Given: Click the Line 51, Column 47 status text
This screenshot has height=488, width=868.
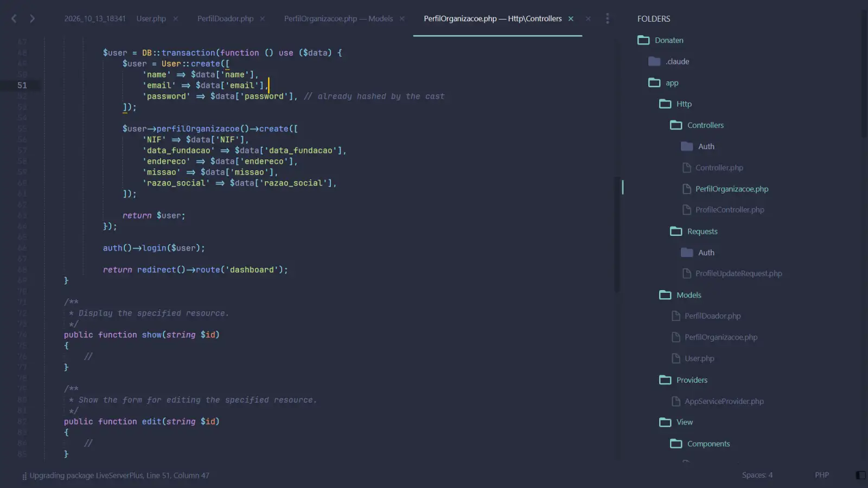Looking at the screenshot, I should (177, 476).
